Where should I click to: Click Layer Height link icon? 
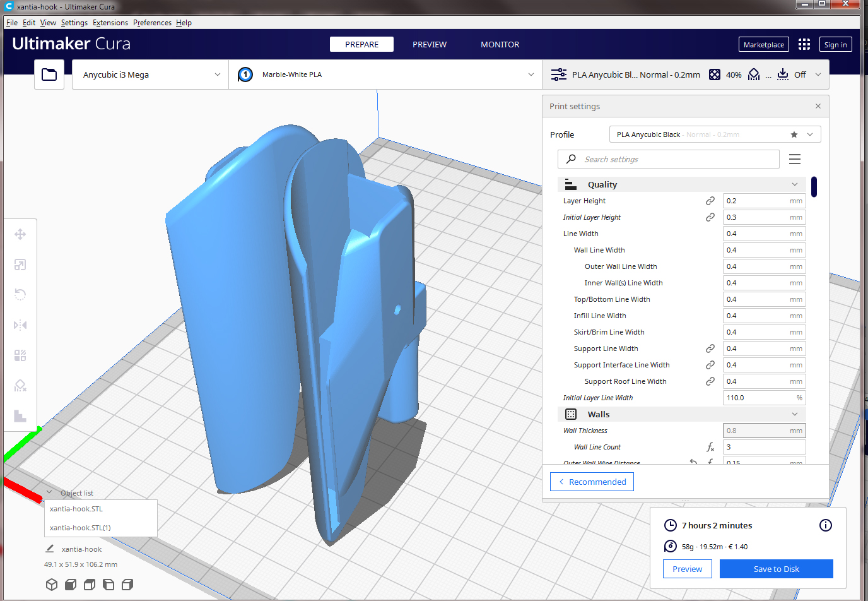click(710, 201)
